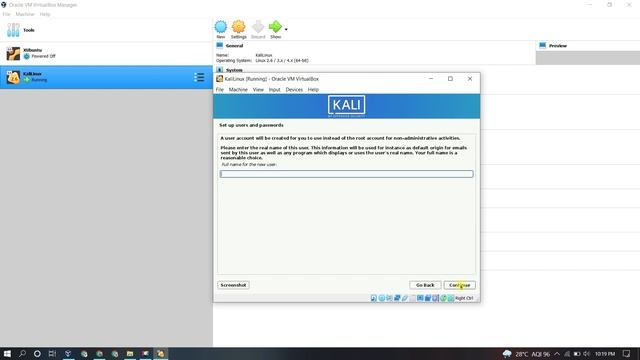The width and height of the screenshot is (640, 360).
Task: Click the hard disk activity status icon
Action: coord(374,298)
